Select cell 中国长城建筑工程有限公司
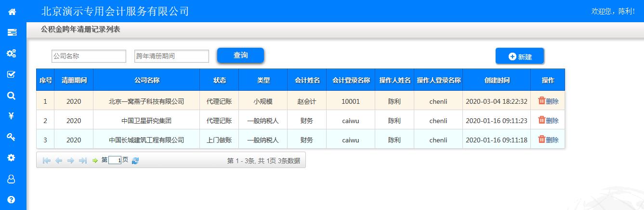Image resolution: width=644 pixels, height=210 pixels. click(x=146, y=140)
